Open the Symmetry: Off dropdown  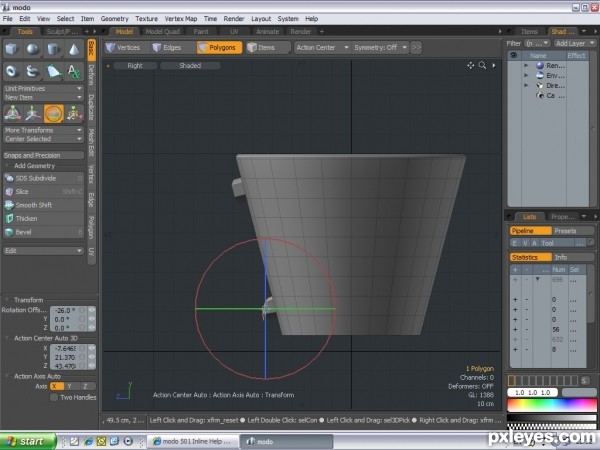click(380, 47)
